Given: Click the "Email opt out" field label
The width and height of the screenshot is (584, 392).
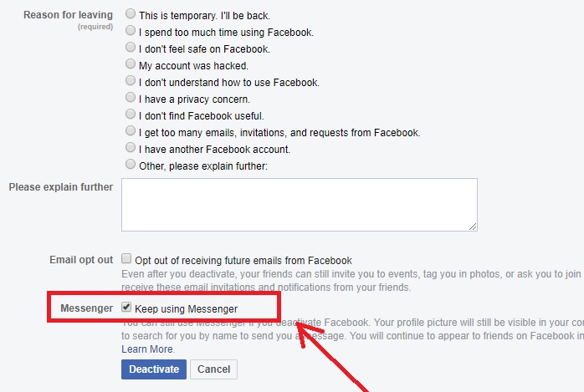Looking at the screenshot, I should pyautogui.click(x=81, y=260).
